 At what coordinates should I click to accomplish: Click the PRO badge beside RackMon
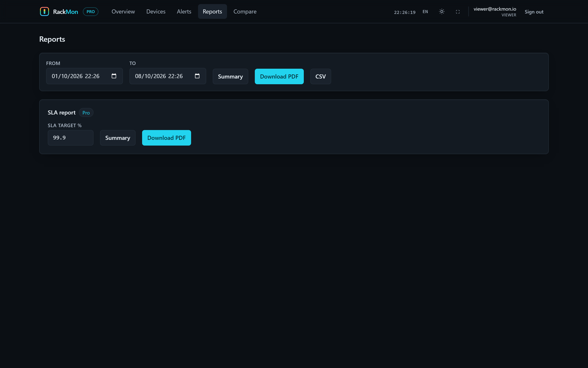point(91,11)
